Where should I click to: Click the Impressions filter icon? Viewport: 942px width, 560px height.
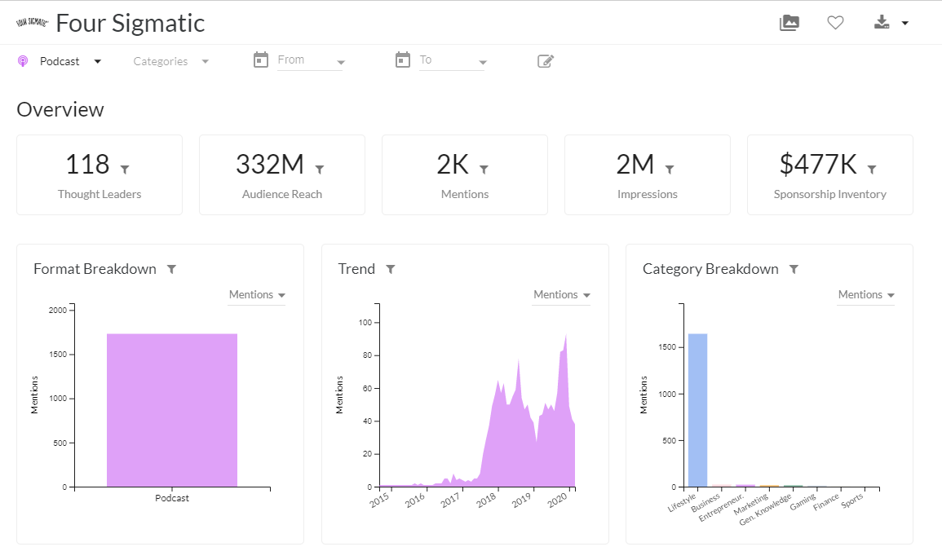[x=670, y=170]
